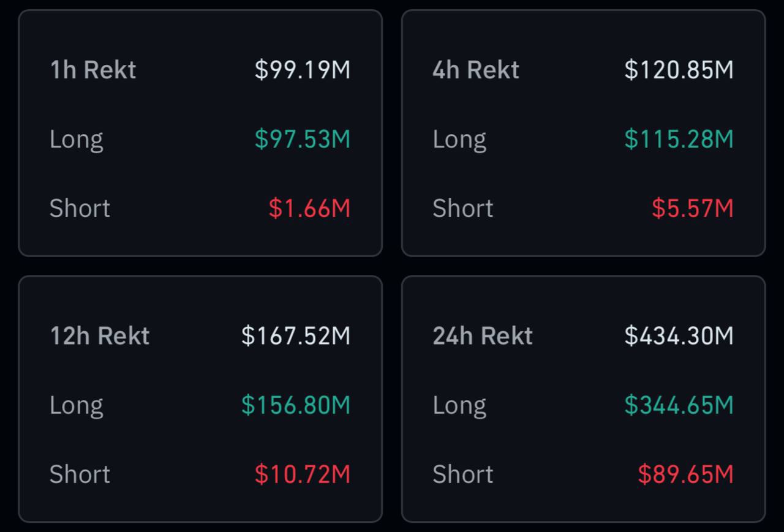The width and height of the screenshot is (784, 532).
Task: Open the 4h Rekt card title
Action: [x=475, y=70]
